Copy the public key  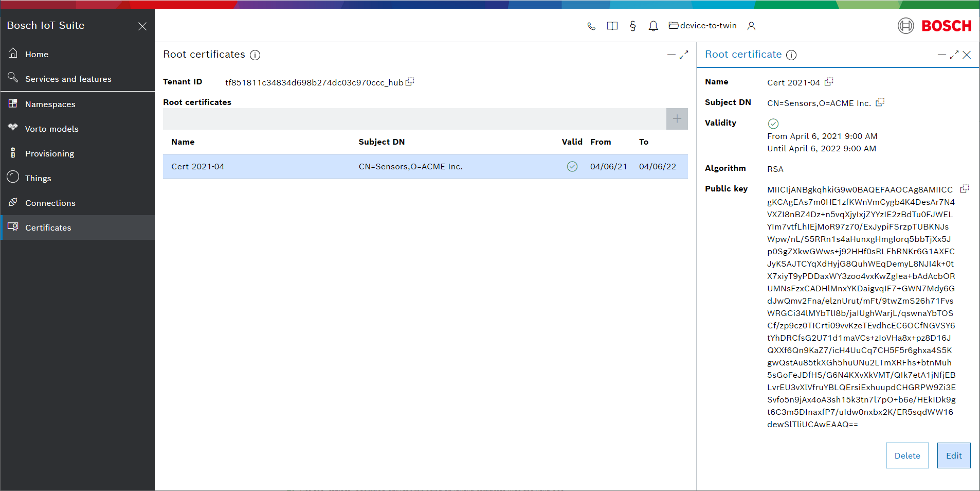point(965,189)
